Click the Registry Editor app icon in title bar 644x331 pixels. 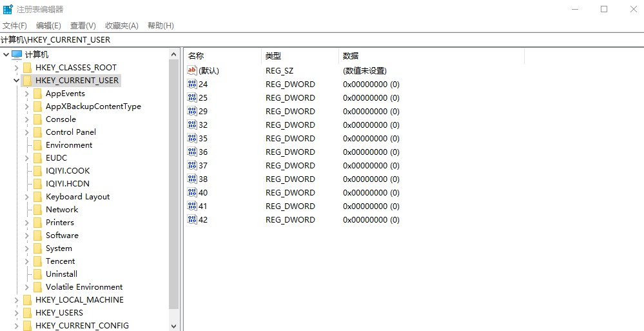click(8, 9)
